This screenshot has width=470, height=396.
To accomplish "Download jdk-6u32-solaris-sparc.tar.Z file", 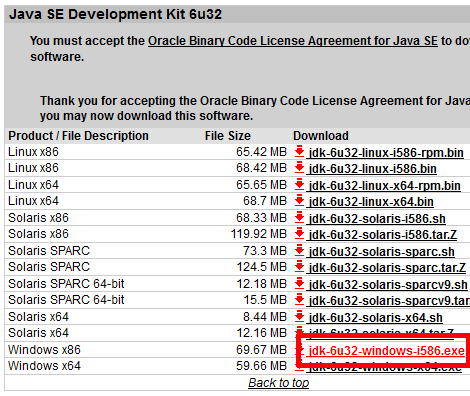I will tap(387, 268).
